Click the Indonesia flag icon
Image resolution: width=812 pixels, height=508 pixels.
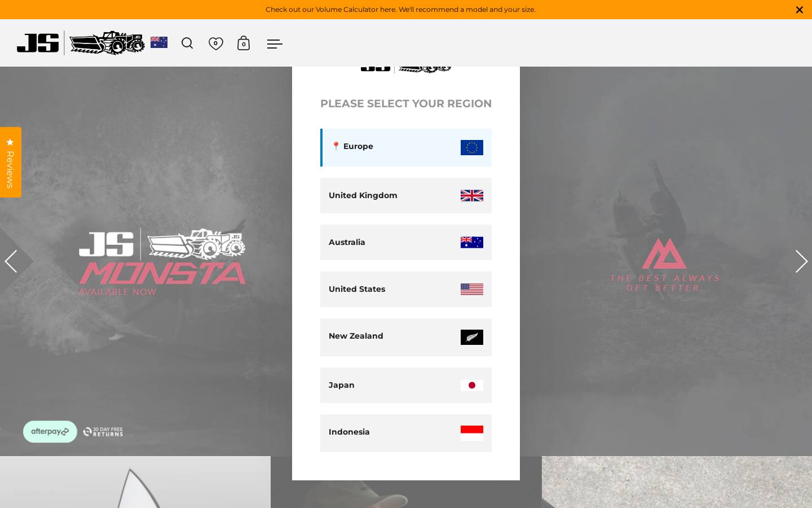472,433
